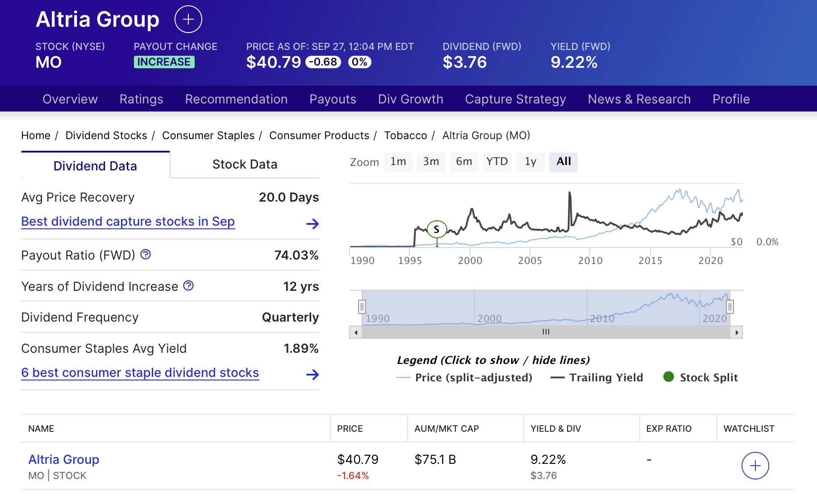Click the 74.03% payout ratio value
Viewport: 817px width, 504px height.
click(296, 255)
